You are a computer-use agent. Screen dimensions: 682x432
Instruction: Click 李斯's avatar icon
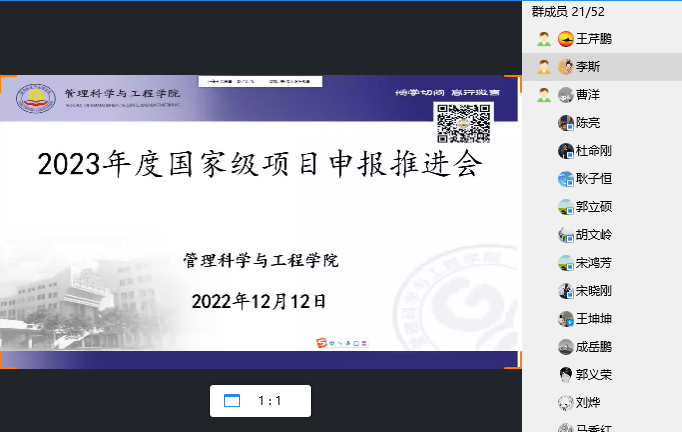pyautogui.click(x=566, y=67)
